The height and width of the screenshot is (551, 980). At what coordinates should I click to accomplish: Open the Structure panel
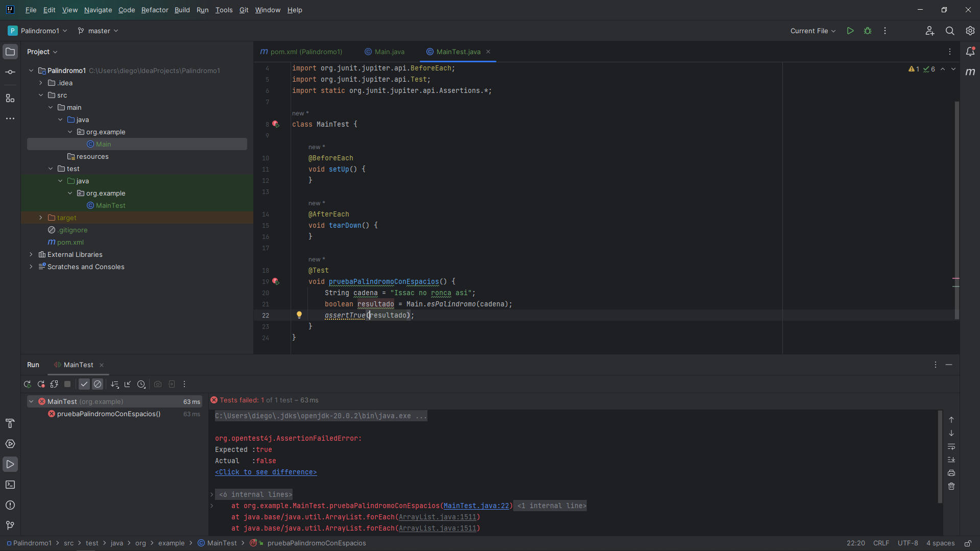click(x=10, y=99)
